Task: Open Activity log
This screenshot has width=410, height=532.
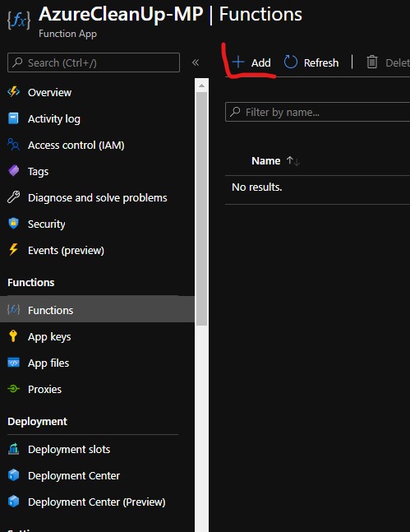Action: click(x=54, y=118)
